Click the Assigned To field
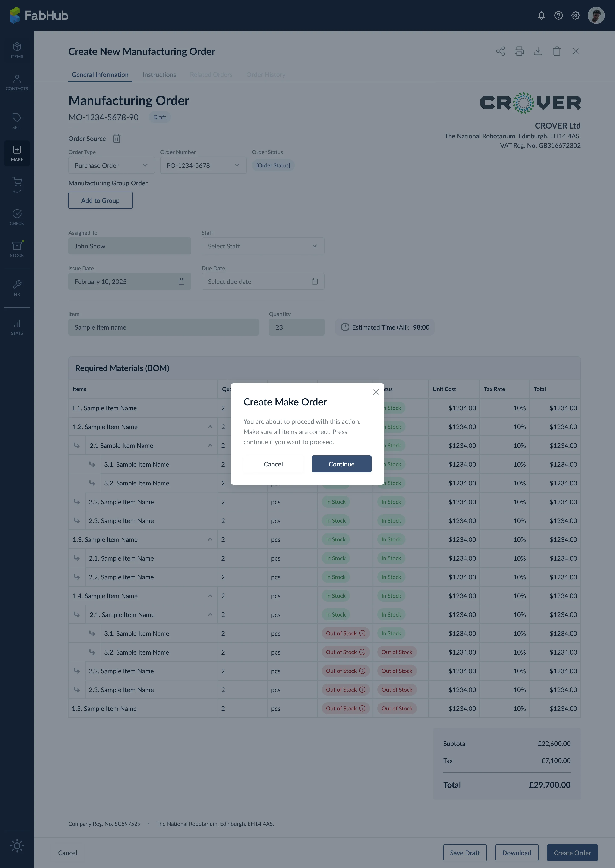The width and height of the screenshot is (615, 868). tap(130, 246)
